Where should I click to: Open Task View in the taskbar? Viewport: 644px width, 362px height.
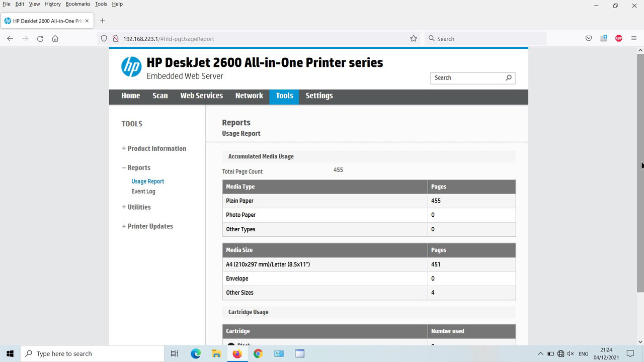(174, 353)
